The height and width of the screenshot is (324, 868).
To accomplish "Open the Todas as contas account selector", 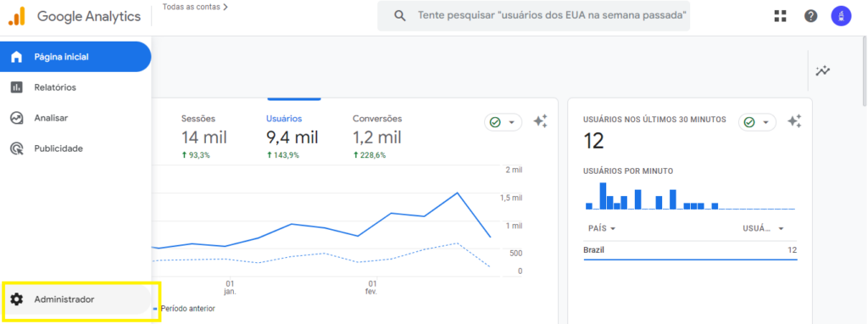I will pyautogui.click(x=195, y=7).
